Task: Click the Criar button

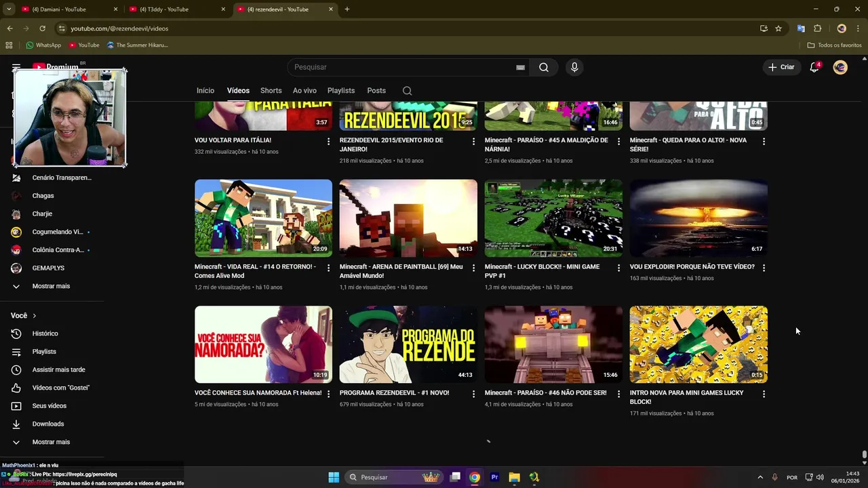Action: click(x=781, y=67)
